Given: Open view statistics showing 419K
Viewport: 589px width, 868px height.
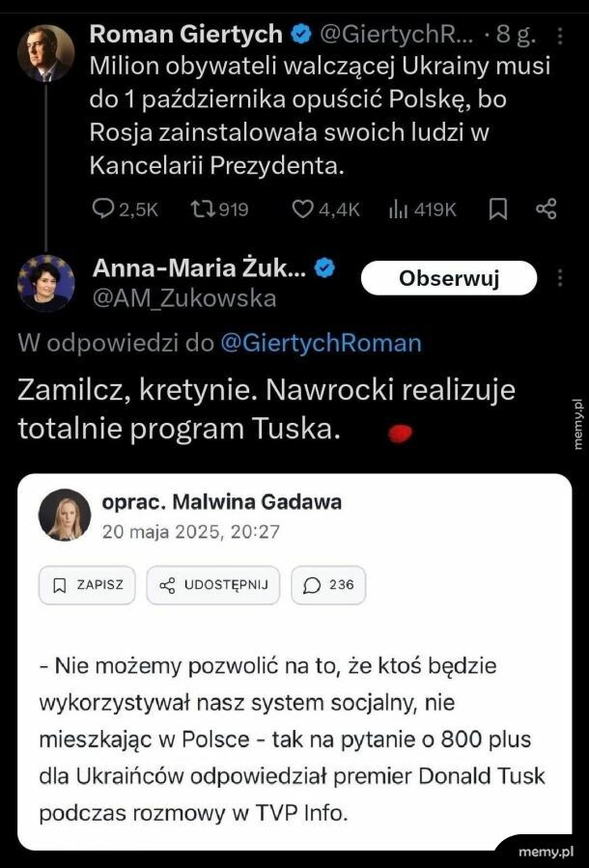Looking at the screenshot, I should 397,209.
